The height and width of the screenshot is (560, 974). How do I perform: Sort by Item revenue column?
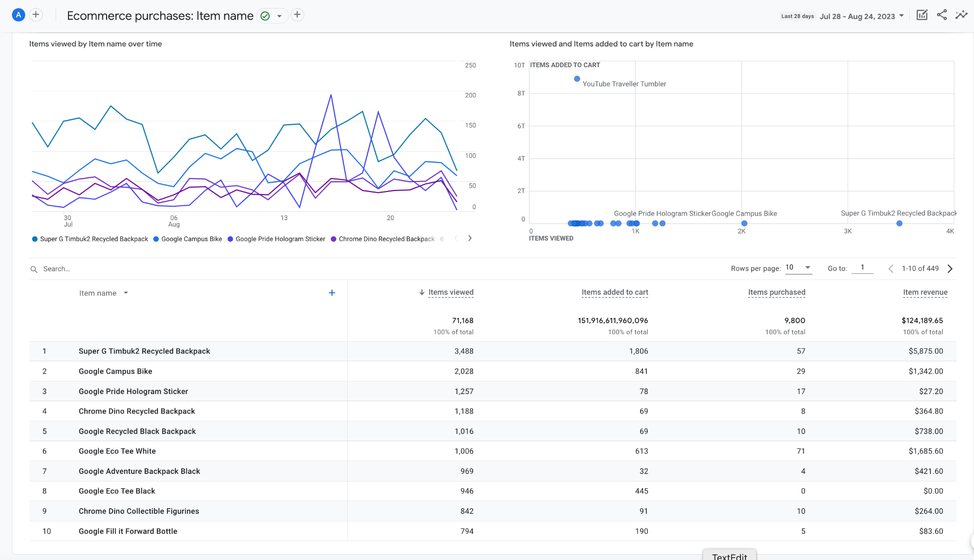(925, 292)
